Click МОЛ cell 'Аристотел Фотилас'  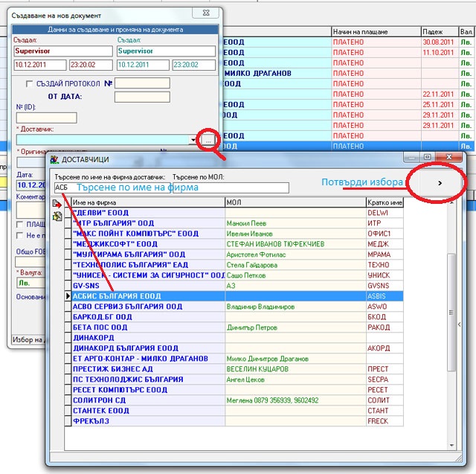295,254
